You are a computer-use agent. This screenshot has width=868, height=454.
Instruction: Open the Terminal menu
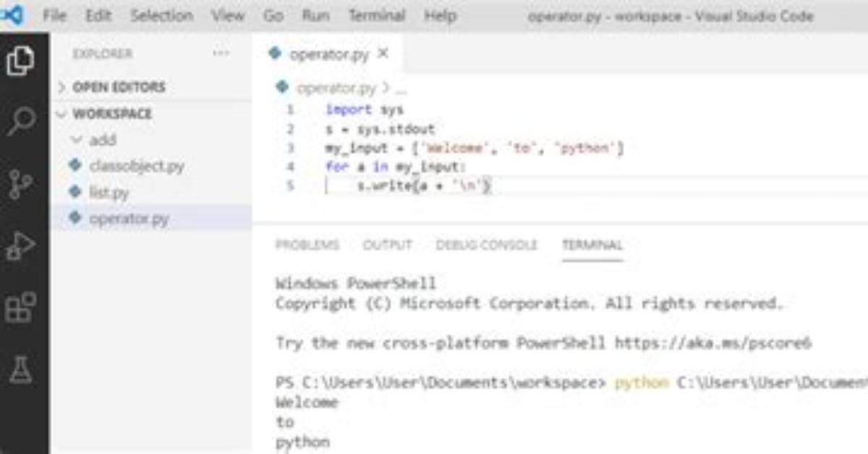pyautogui.click(x=377, y=15)
